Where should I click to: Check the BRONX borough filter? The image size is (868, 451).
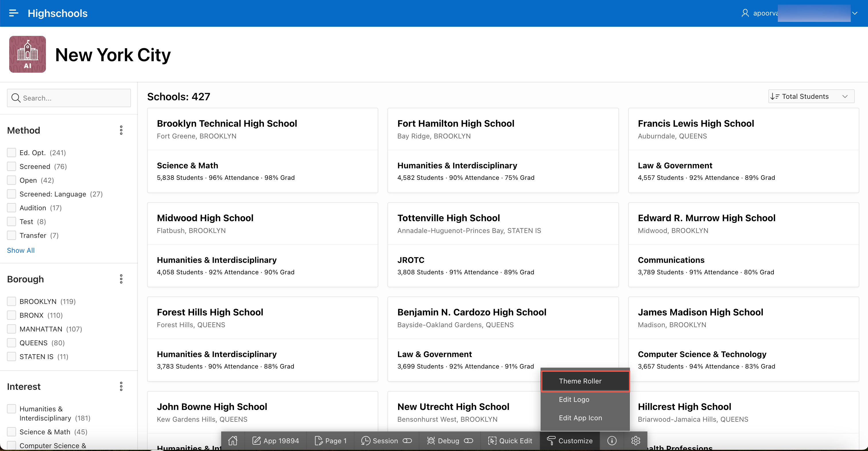coord(11,315)
